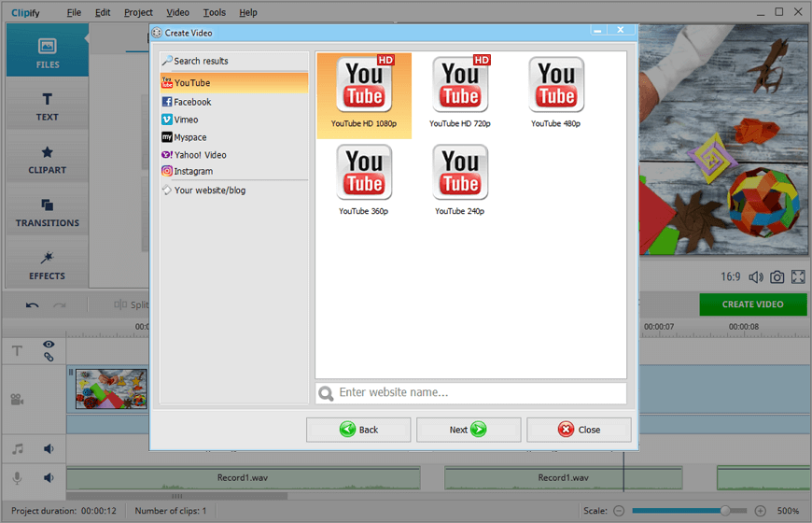Select the YouTube 360p preset
This screenshot has width=812, height=523.
pos(364,180)
